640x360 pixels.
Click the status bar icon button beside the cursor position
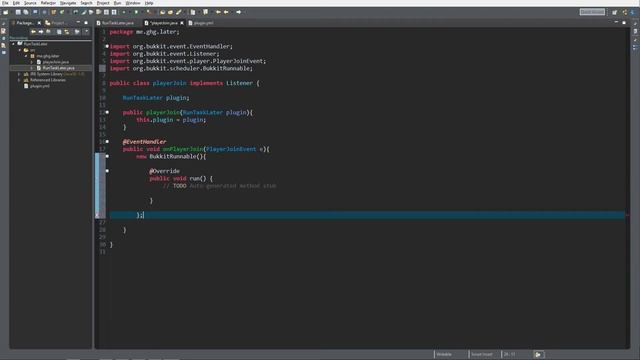coord(538,354)
